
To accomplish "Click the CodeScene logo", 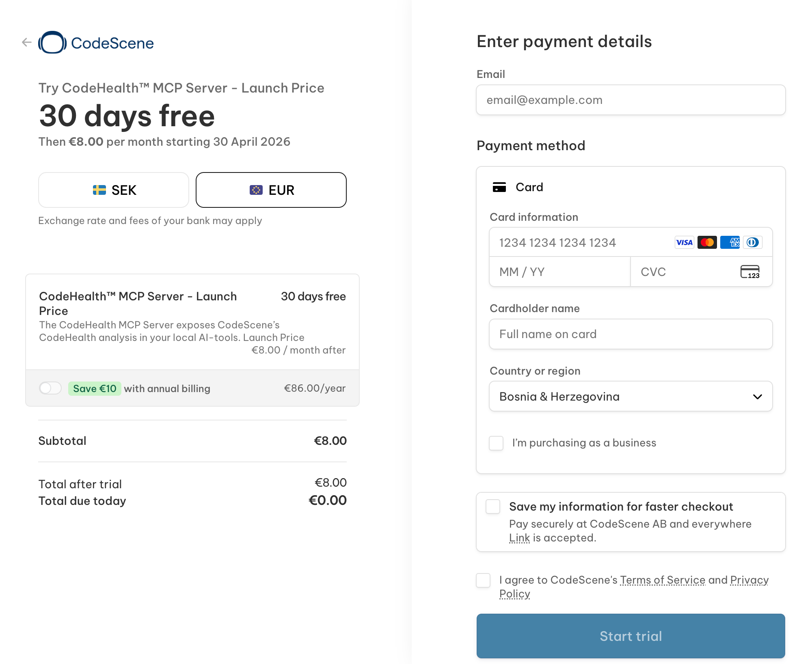I will (x=96, y=43).
